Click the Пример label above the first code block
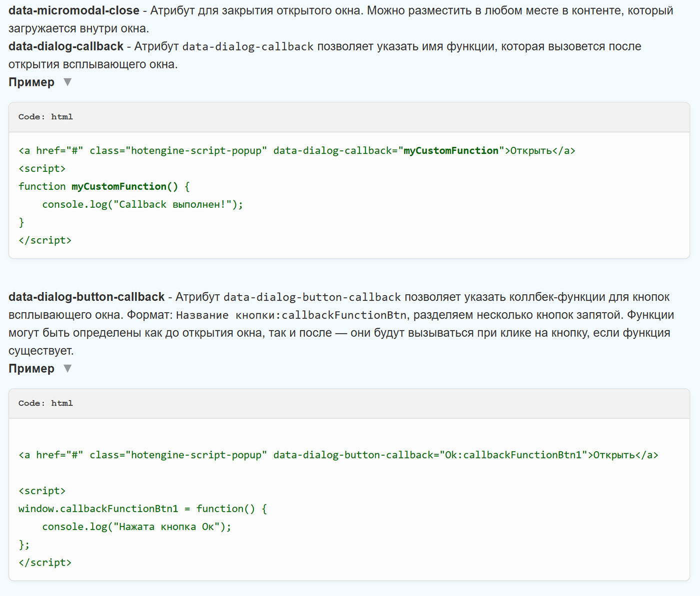This screenshot has width=700, height=596. (x=31, y=82)
